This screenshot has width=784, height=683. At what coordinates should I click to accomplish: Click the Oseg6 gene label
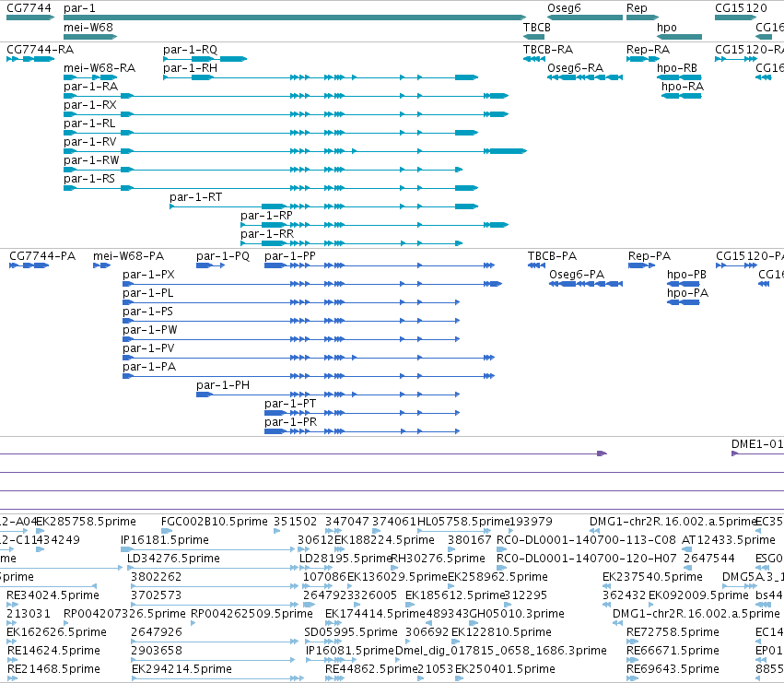coord(564,8)
